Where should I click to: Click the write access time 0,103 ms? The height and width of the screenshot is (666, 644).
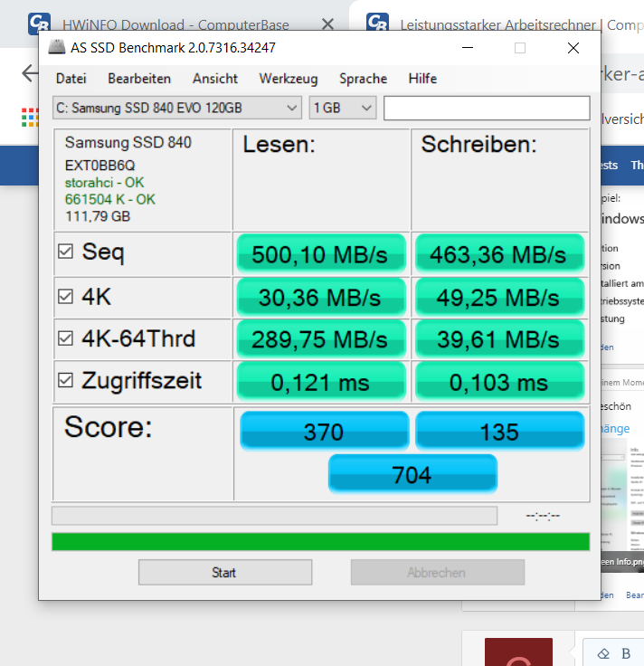499,382
